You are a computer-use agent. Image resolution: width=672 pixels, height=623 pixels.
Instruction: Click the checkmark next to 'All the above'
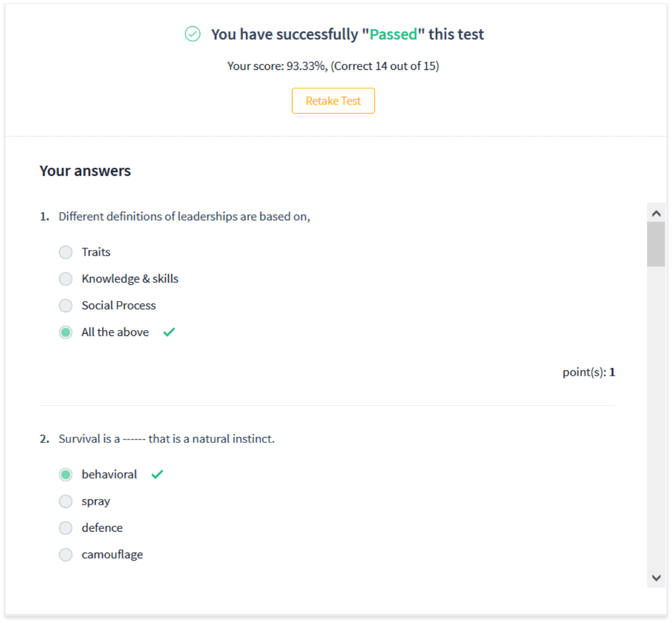tap(169, 332)
